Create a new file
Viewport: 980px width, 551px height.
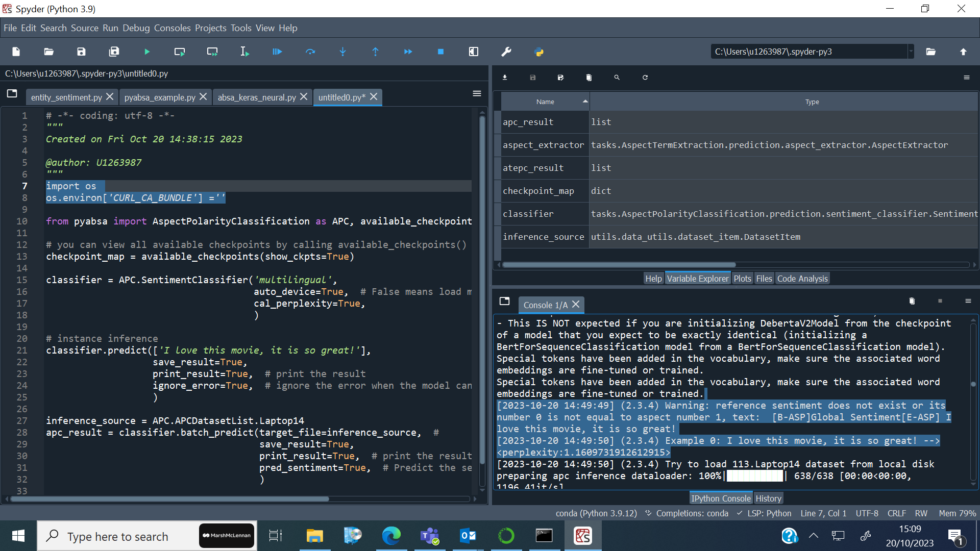(x=15, y=52)
